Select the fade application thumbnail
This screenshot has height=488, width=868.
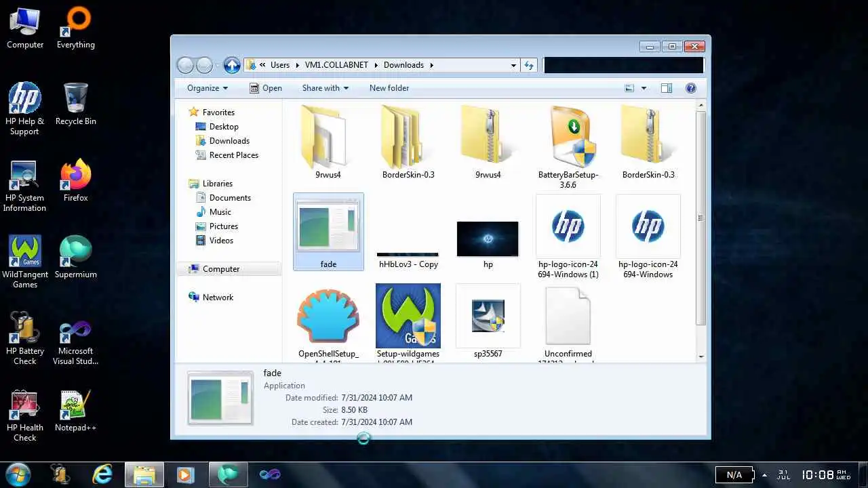coord(328,232)
